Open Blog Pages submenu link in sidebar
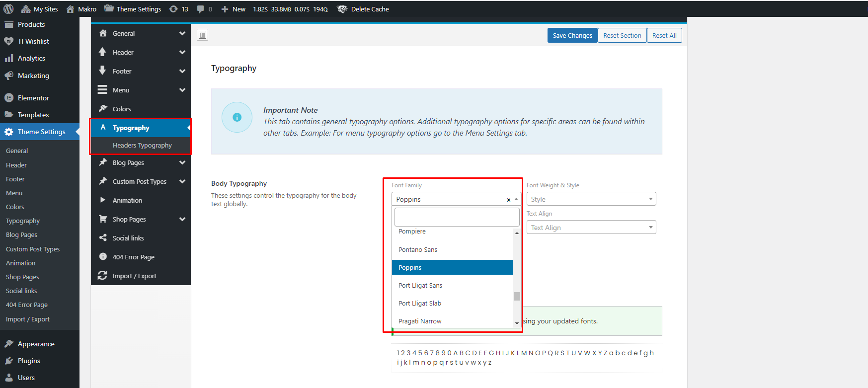 21,234
